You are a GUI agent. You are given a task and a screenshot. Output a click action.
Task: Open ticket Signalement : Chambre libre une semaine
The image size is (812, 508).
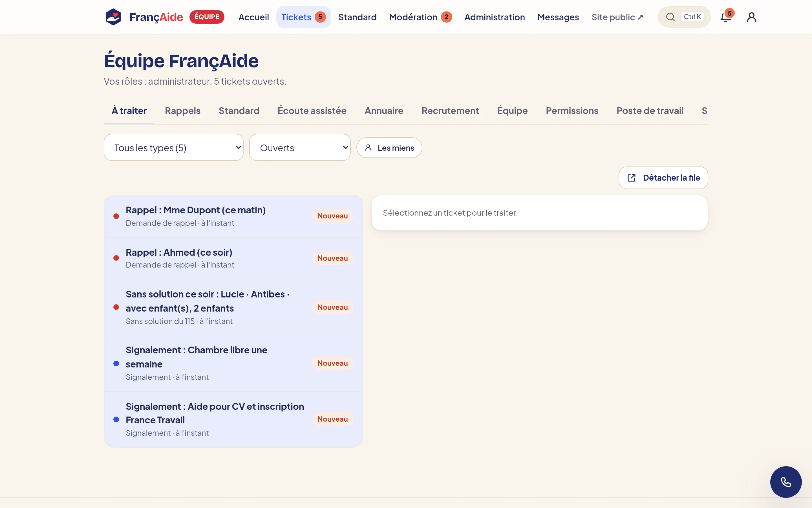(233, 363)
